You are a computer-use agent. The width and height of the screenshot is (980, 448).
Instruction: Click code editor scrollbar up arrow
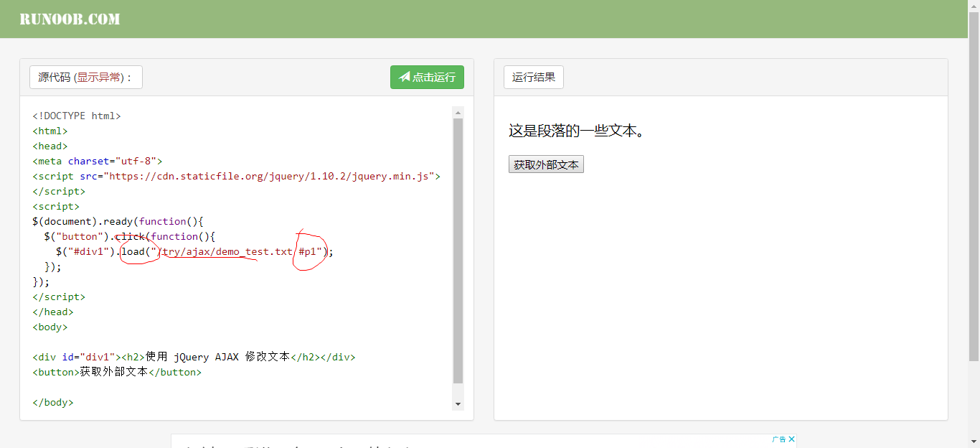[x=458, y=112]
